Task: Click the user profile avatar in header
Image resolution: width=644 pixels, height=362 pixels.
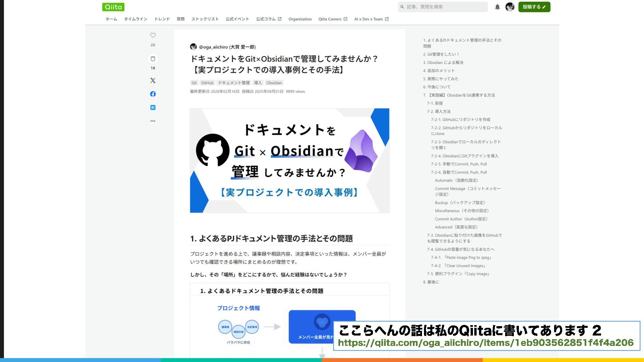Action: 510,7
